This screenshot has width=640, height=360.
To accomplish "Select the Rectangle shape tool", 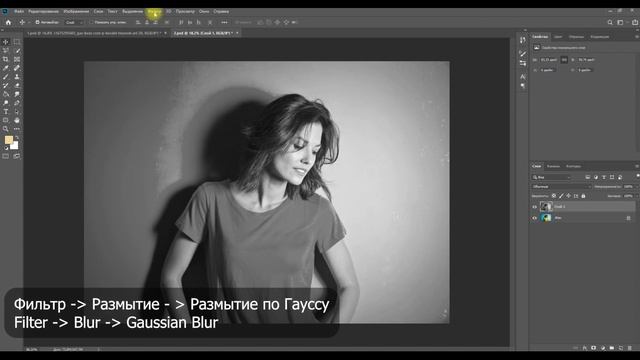I will pos(6,120).
